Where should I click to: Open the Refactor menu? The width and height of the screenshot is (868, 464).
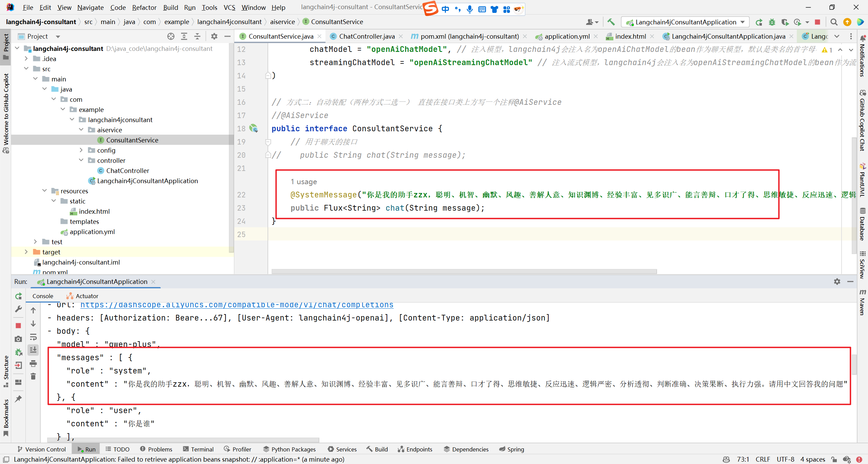tap(144, 7)
